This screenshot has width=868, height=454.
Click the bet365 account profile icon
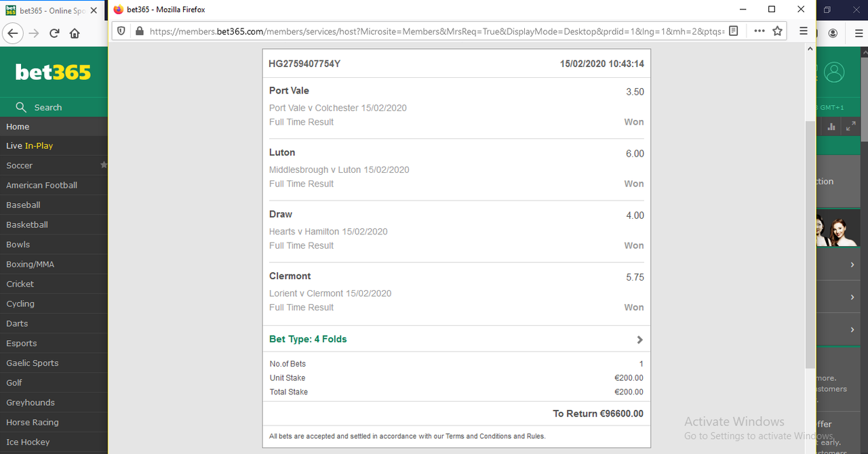tap(834, 72)
